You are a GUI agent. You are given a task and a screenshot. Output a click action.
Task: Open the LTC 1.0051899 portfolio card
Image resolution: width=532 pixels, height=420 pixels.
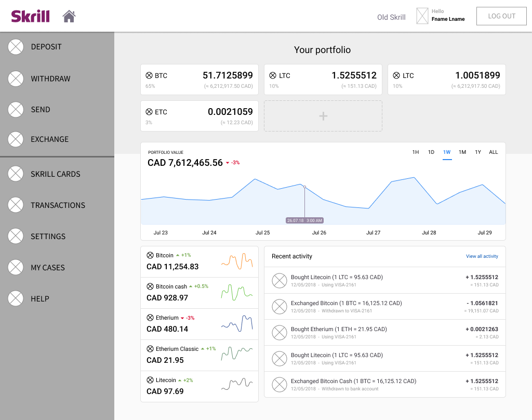coord(446,80)
